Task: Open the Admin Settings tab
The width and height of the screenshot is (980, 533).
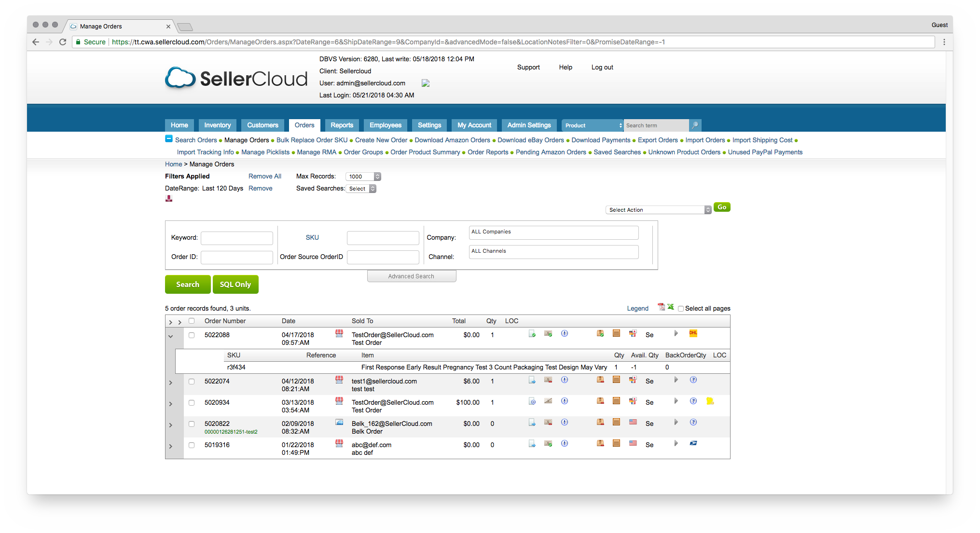Action: tap(529, 125)
